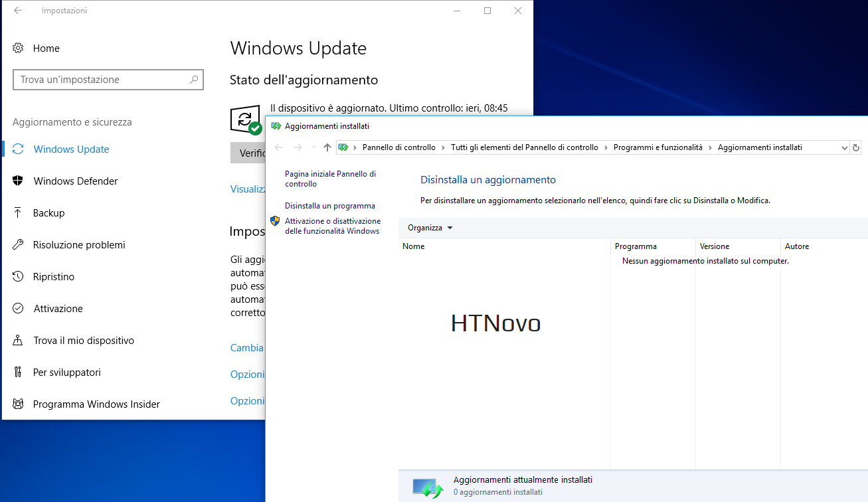Select Windows Update sync icon in sidebar

click(19, 149)
